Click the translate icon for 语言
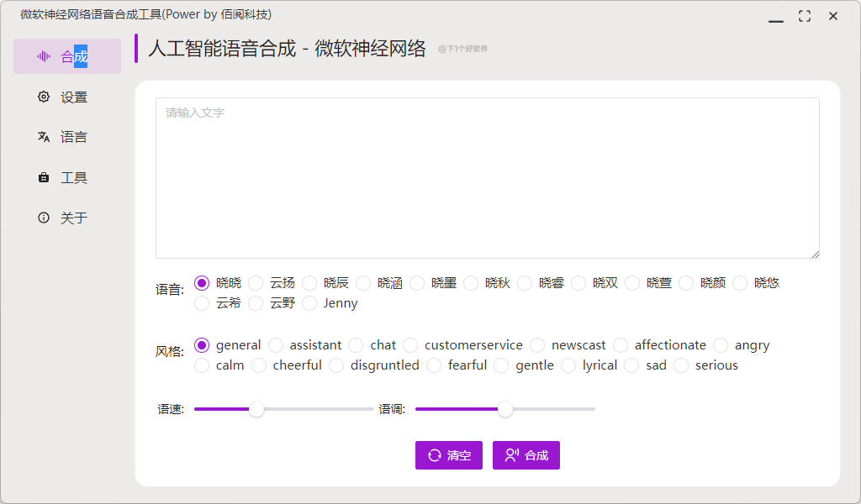Viewport: 861px width, 504px height. coord(44,137)
